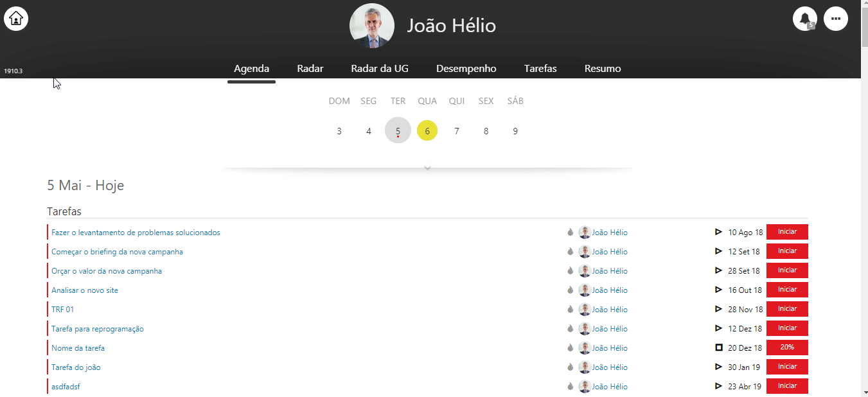Switch to the Agenda tab
The image size is (868, 397).
click(x=251, y=69)
